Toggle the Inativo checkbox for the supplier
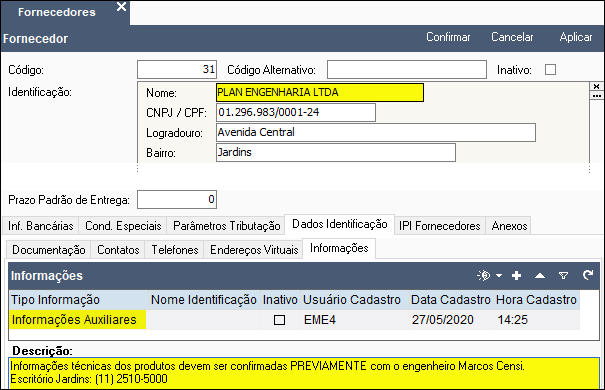The height and width of the screenshot is (390, 605). pos(550,70)
